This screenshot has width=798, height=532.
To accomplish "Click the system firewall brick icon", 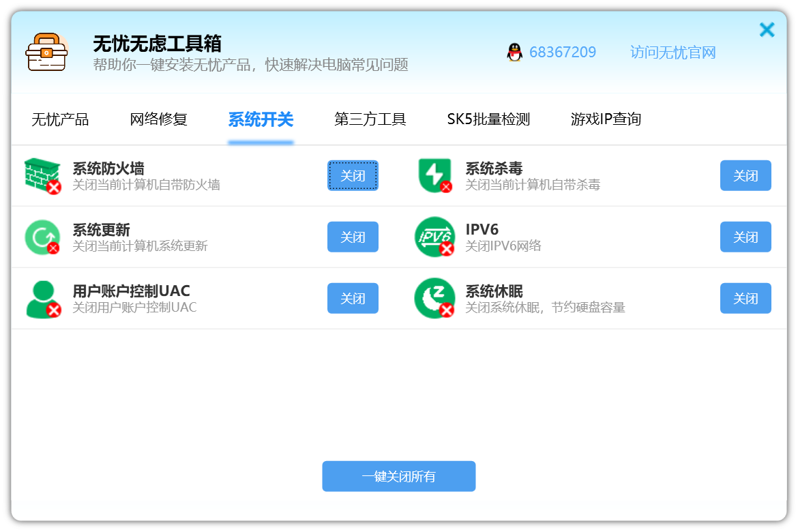I will [x=42, y=176].
